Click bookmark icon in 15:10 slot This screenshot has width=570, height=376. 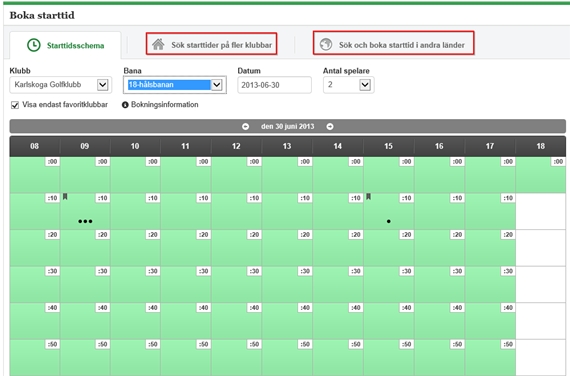(x=368, y=197)
